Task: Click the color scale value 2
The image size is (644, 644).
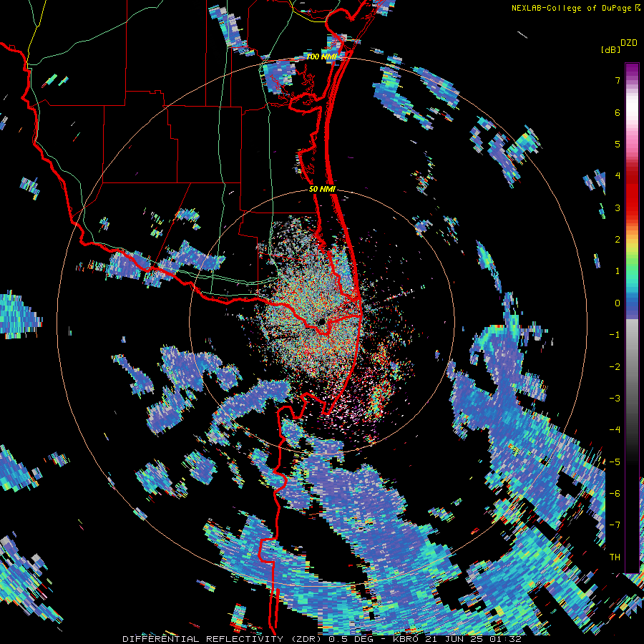Action: click(618, 240)
